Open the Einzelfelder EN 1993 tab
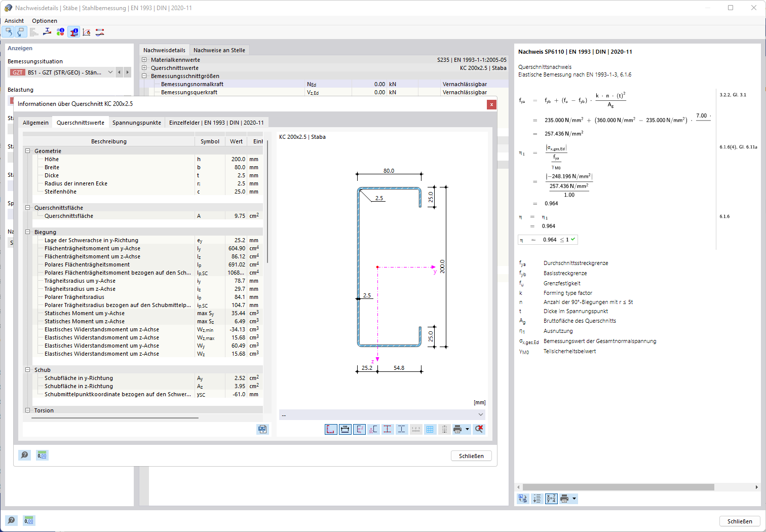Viewport: 766px width, 532px height. coord(216,123)
